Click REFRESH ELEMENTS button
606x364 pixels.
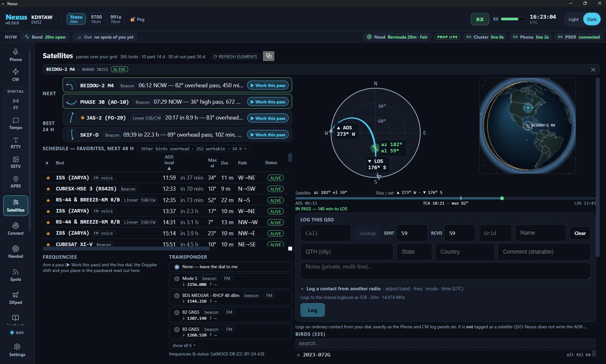click(235, 57)
